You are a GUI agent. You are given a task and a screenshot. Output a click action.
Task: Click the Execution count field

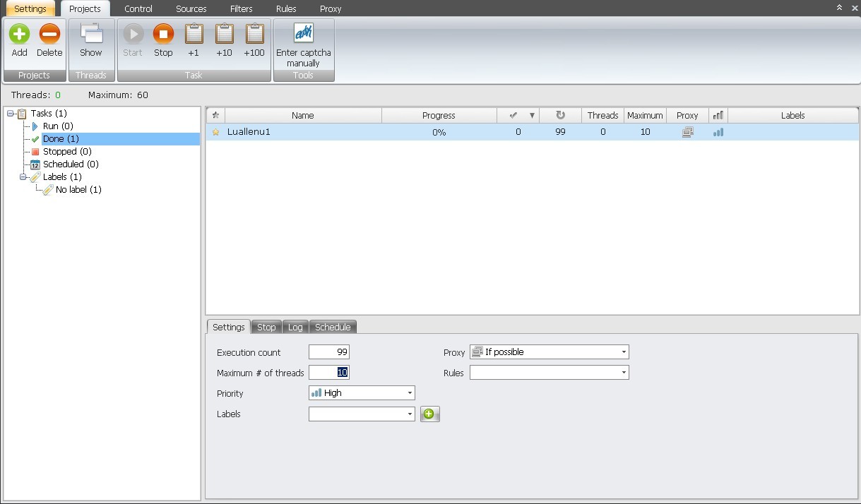[329, 352]
